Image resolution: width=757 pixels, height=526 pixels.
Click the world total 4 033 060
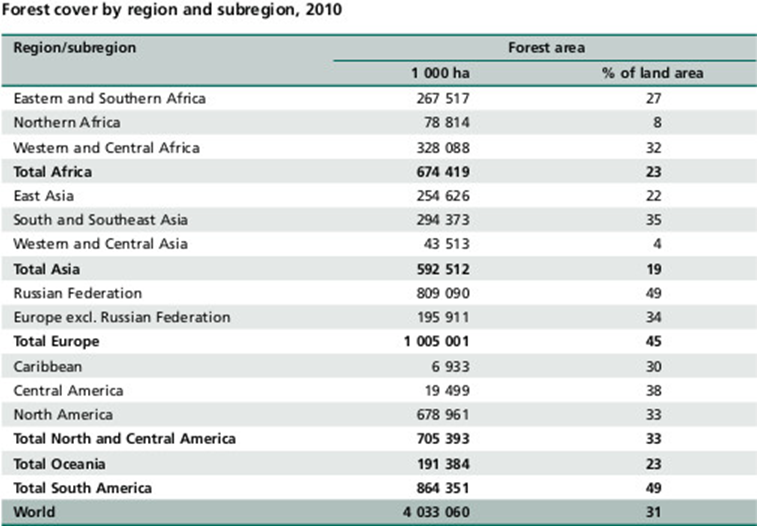[x=436, y=512]
